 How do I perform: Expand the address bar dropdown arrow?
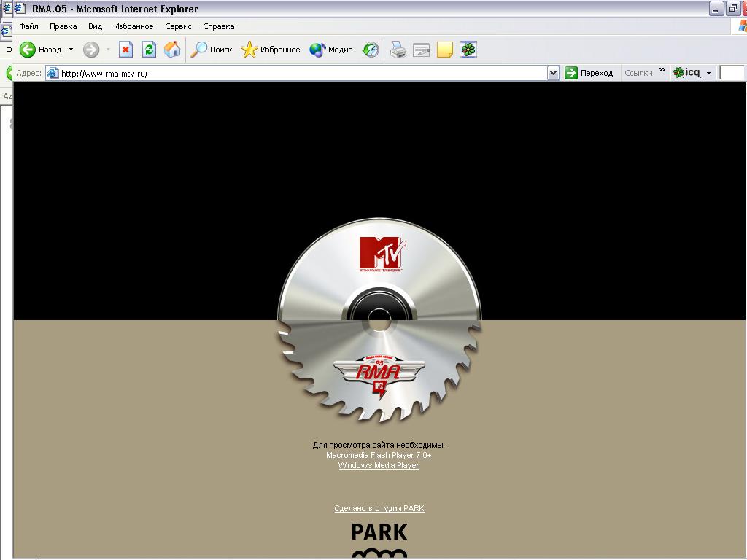553,74
